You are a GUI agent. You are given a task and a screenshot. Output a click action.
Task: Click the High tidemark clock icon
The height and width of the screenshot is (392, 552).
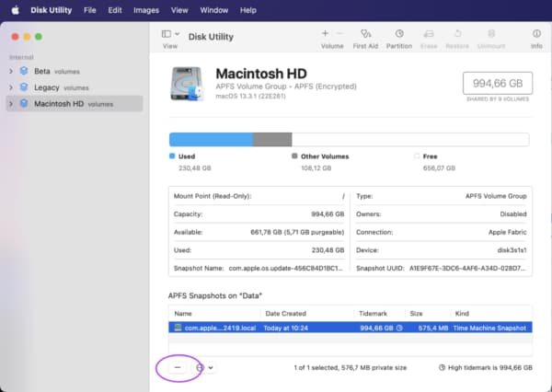442,367
